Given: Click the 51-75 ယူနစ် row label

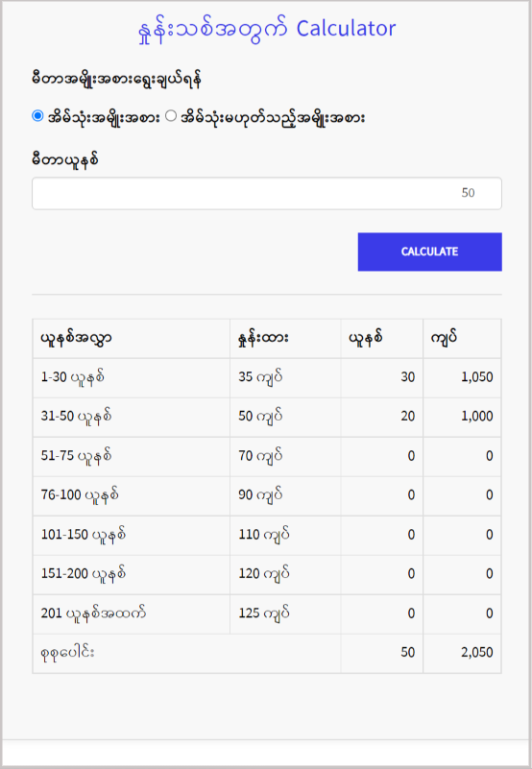Looking at the screenshot, I should point(76,456).
